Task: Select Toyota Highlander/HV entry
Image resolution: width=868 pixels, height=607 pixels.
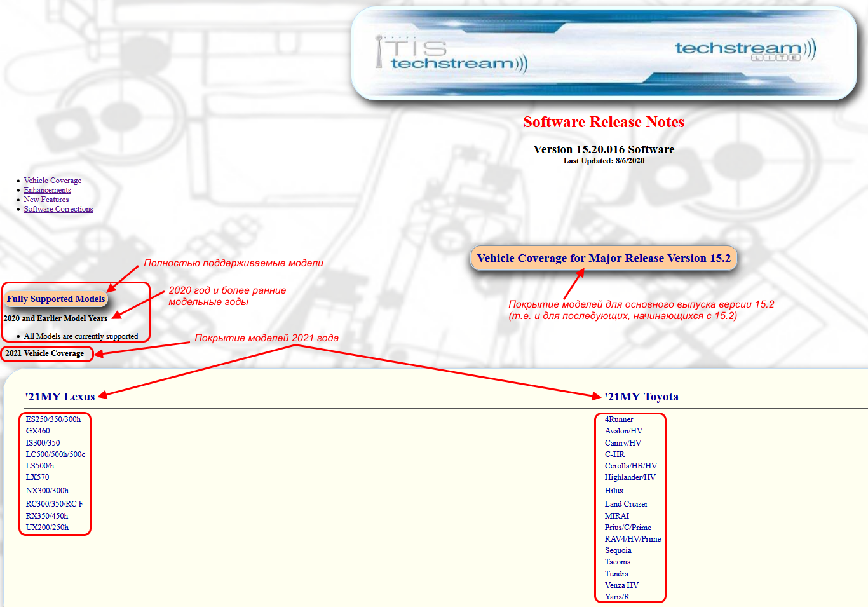Action: [x=630, y=477]
